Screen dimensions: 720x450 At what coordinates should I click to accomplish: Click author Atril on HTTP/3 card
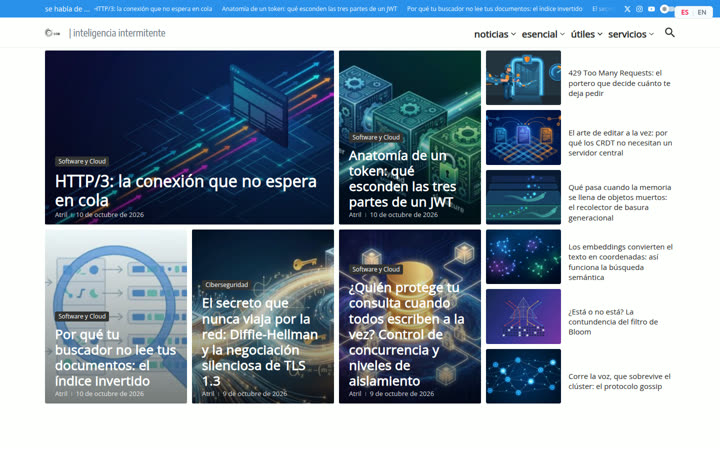pyautogui.click(x=61, y=214)
